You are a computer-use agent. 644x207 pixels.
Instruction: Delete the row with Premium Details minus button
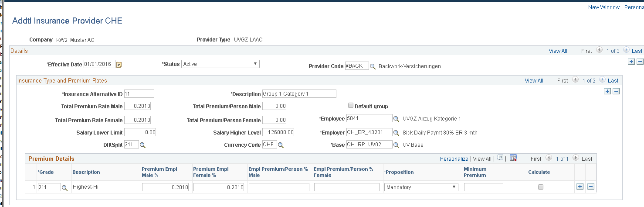[591, 186]
